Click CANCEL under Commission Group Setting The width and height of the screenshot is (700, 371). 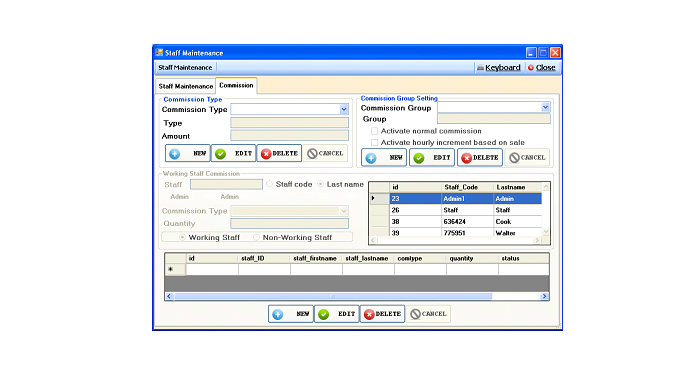tap(527, 158)
